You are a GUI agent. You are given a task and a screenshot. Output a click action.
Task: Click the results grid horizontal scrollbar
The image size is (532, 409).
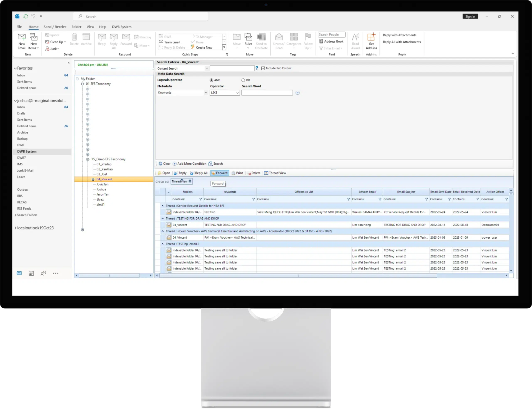pos(298,276)
